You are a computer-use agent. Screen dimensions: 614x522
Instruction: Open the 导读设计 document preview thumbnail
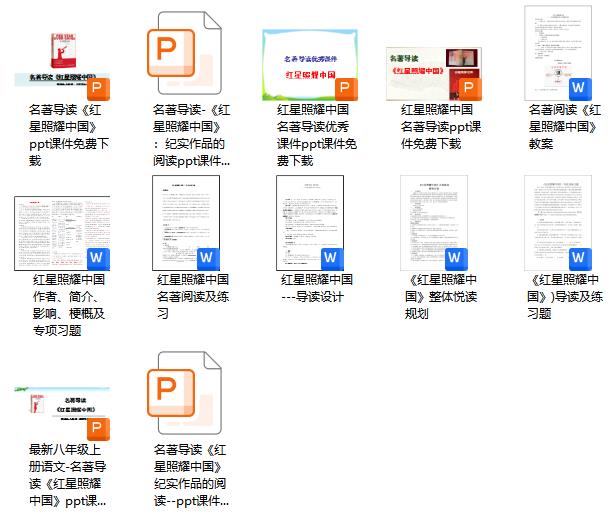pos(309,222)
